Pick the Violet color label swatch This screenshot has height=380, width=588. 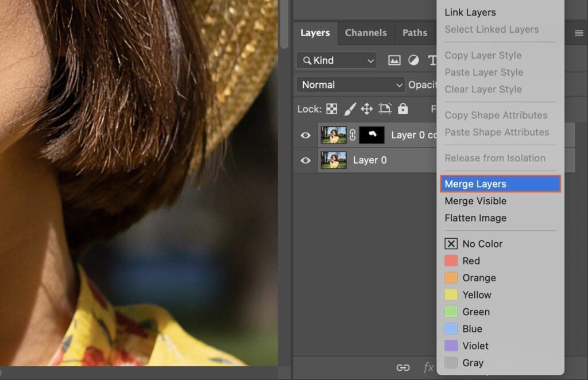point(451,346)
